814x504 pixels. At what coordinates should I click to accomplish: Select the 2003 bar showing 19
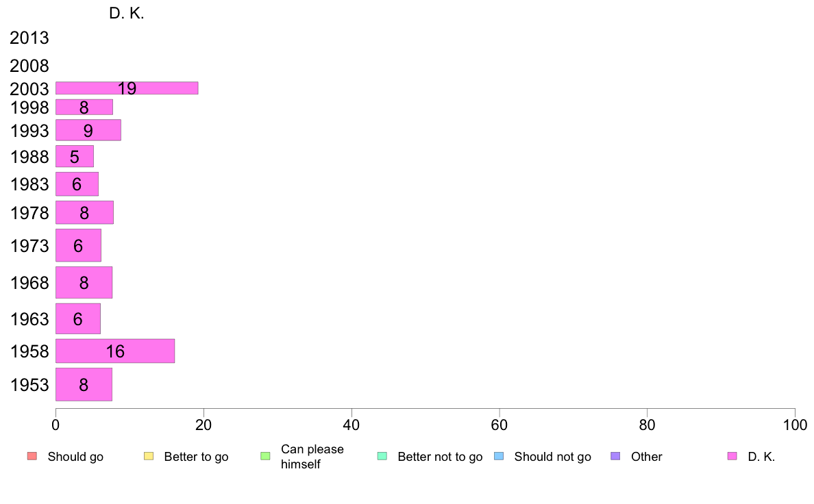click(x=127, y=88)
